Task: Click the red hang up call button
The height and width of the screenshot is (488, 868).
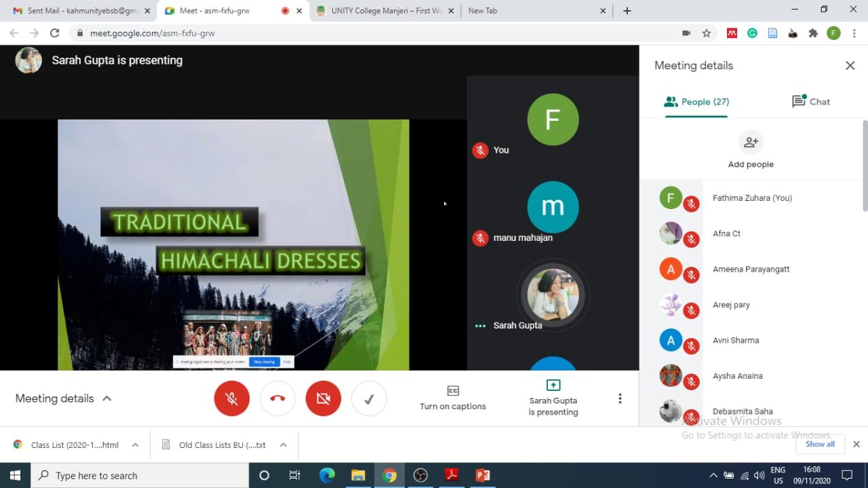Action: (x=277, y=398)
